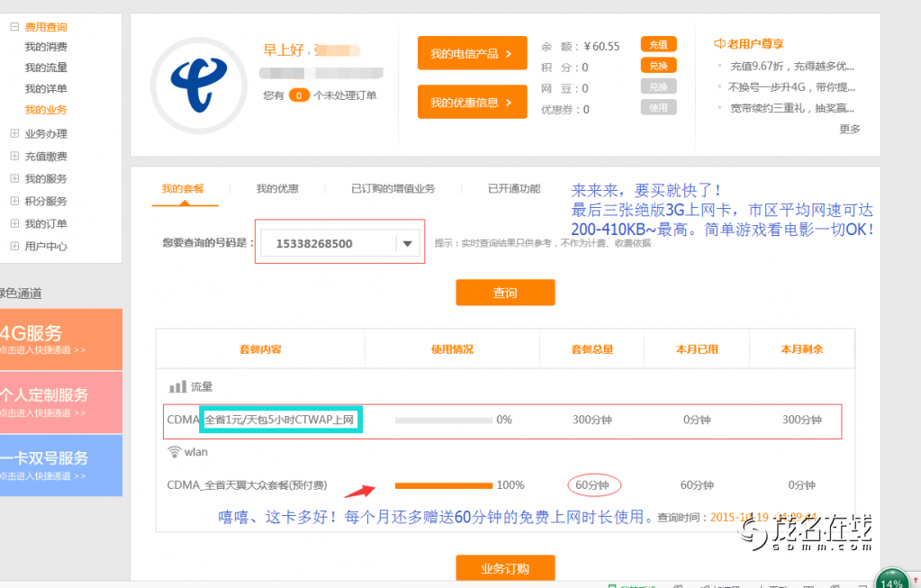921x588 pixels.
Task: Expand the 积分服务 section
Action: click(x=14, y=201)
